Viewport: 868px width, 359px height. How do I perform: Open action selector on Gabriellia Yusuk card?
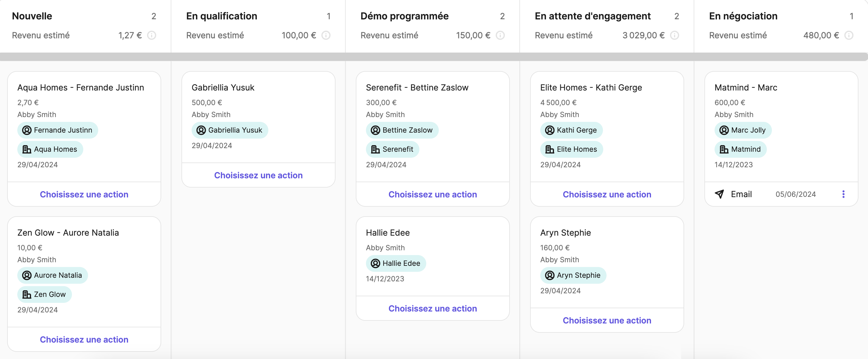pos(258,175)
